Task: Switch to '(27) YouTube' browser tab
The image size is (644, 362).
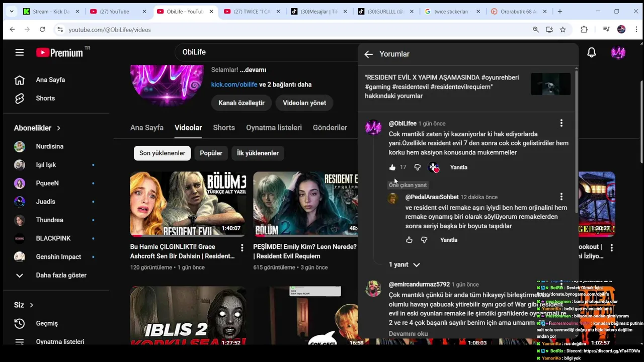Action: (118, 12)
